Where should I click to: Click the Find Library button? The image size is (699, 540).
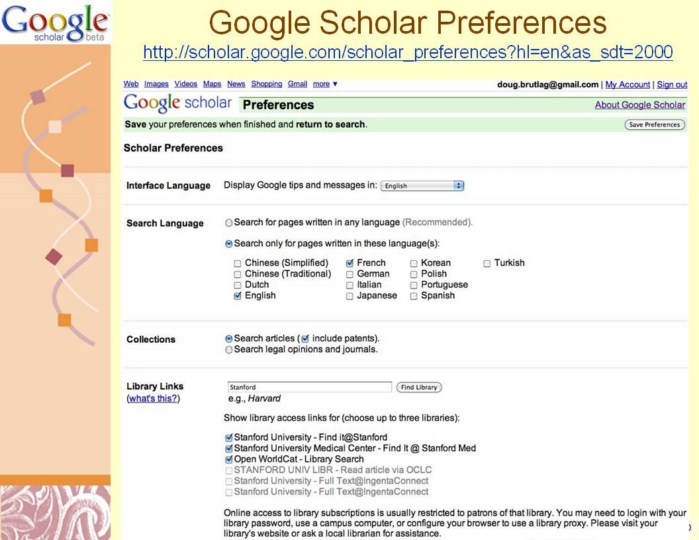click(x=419, y=387)
